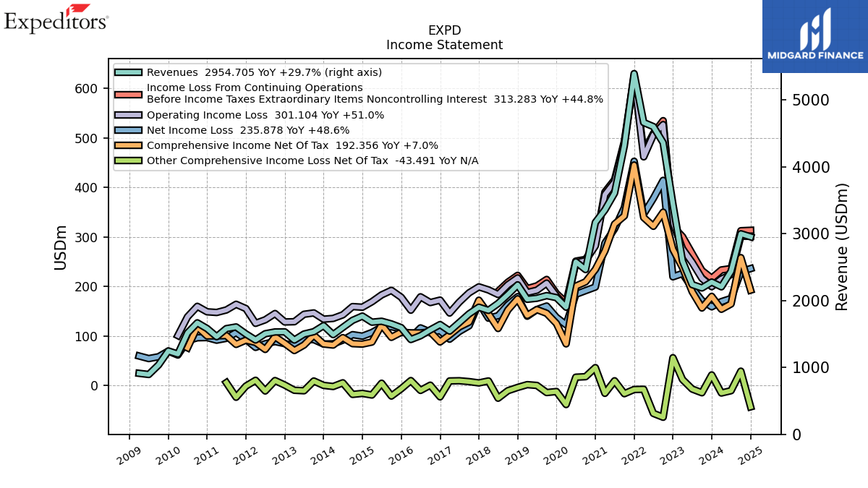Viewport: 868px width, 488px height.
Task: Click the Comprehensive Income Net Of Tax swatch
Action: tap(129, 145)
